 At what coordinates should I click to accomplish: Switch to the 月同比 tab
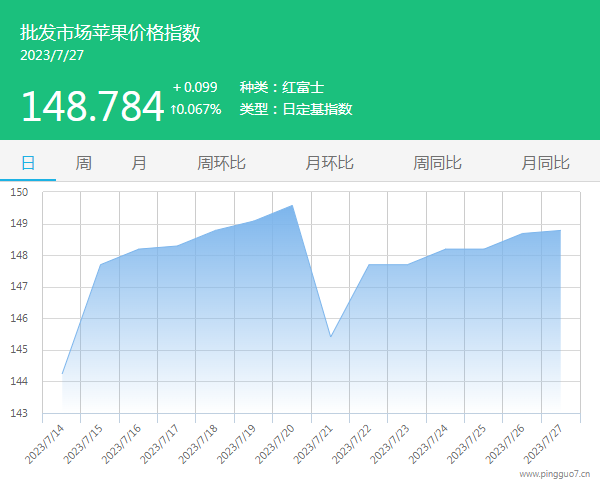tap(545, 163)
